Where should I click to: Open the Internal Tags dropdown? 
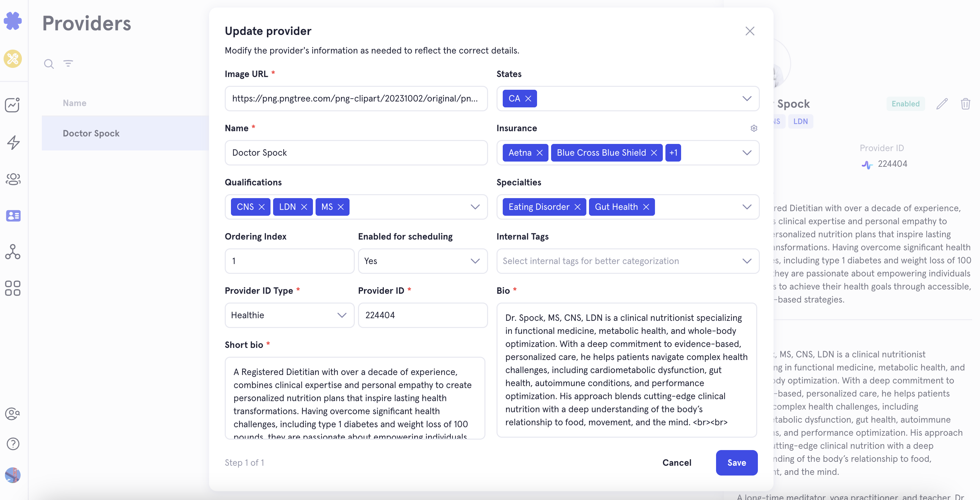628,261
